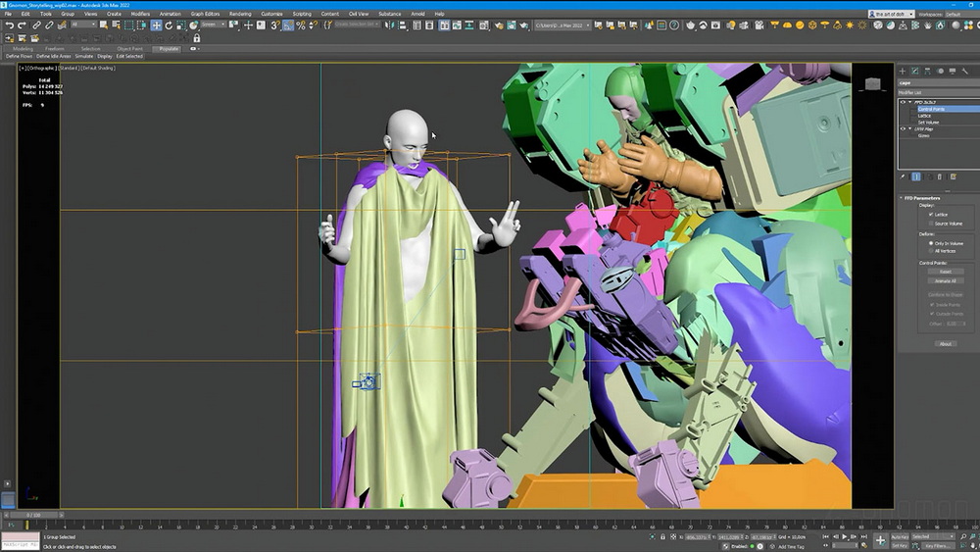Enable the Source Volume checkbox
The width and height of the screenshot is (980, 552).
click(x=931, y=224)
